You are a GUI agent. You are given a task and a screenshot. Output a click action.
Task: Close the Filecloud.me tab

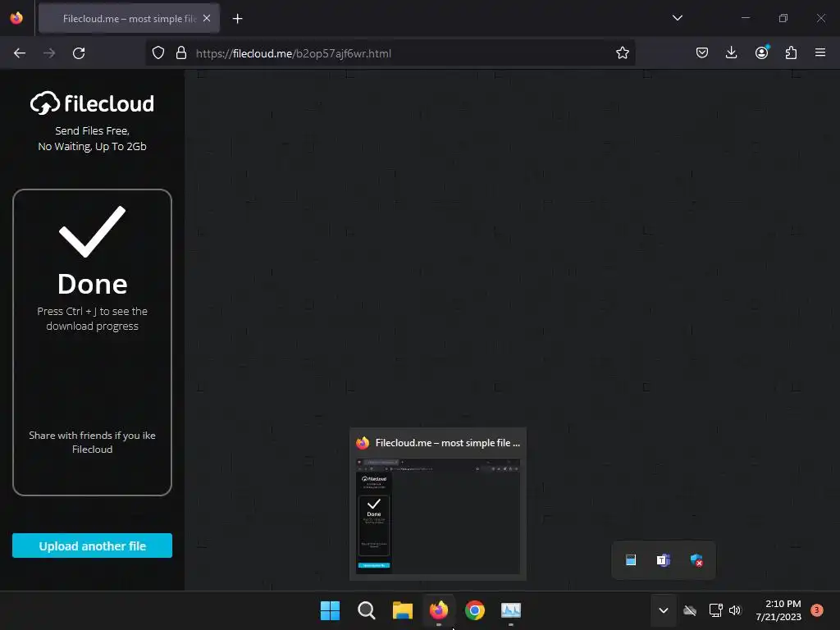tap(207, 18)
